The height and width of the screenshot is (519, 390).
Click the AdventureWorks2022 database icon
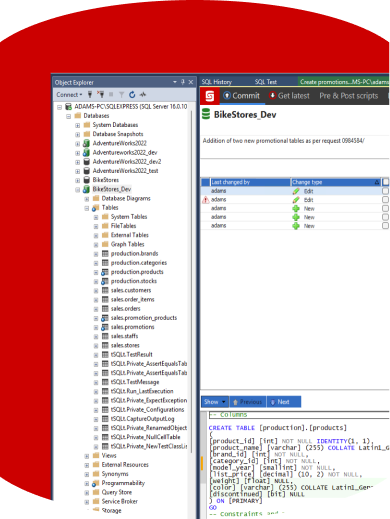pyautogui.click(x=86, y=143)
